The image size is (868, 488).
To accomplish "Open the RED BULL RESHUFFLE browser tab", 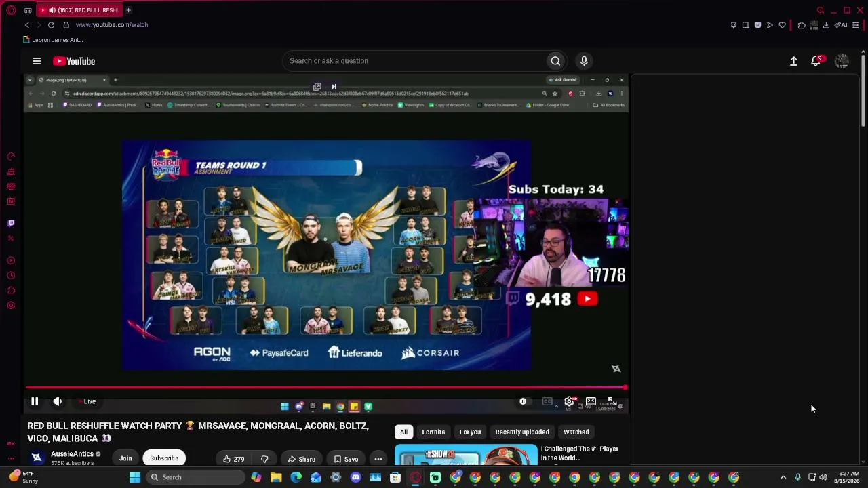I will click(78, 10).
